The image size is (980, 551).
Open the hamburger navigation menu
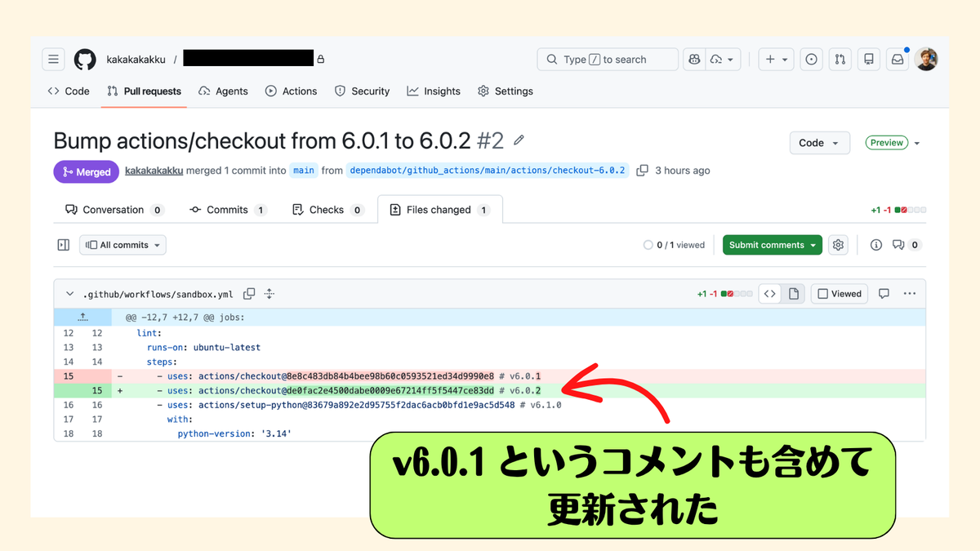[54, 60]
